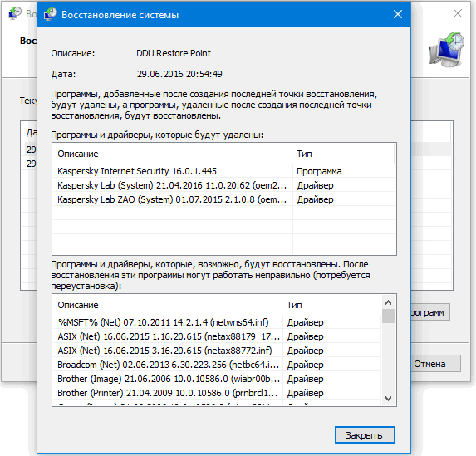Click scroll down arrow in restored drivers list
This screenshot has width=476, height=456.
(x=388, y=398)
